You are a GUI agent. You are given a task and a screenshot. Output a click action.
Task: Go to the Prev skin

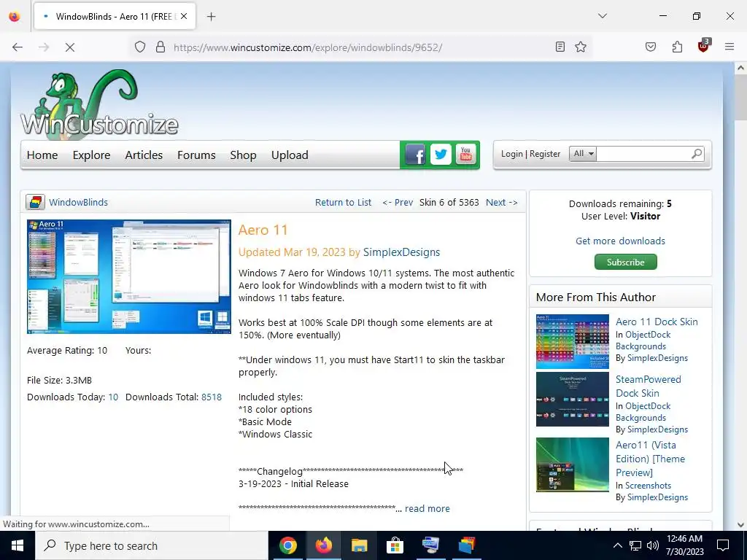click(x=398, y=203)
